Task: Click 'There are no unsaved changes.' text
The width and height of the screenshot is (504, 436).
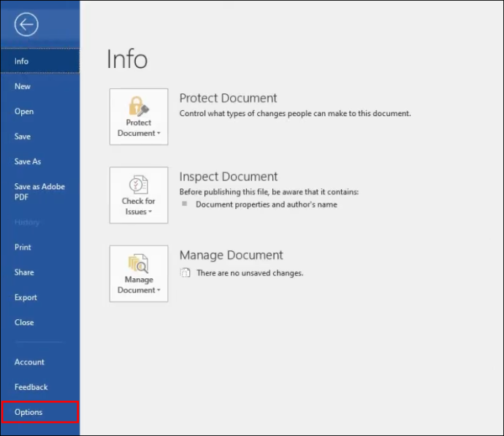Action: point(250,273)
